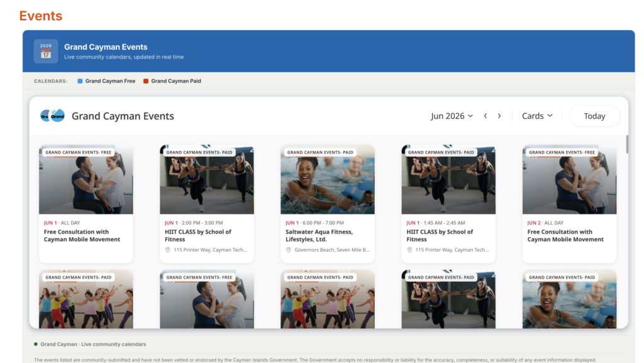Image resolution: width=644 pixels, height=363 pixels.
Task: Click 'Live community calendars, updated in real time' subtitle
Action: click(124, 57)
